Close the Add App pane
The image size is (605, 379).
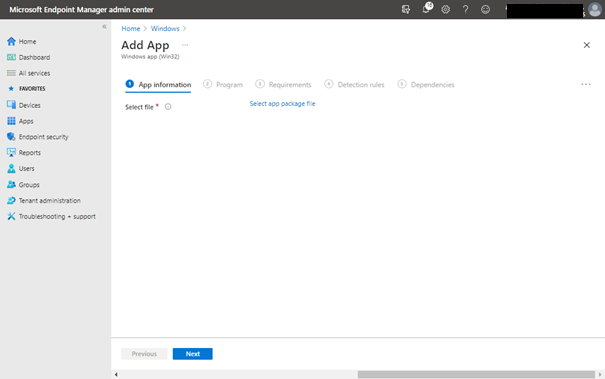point(586,45)
